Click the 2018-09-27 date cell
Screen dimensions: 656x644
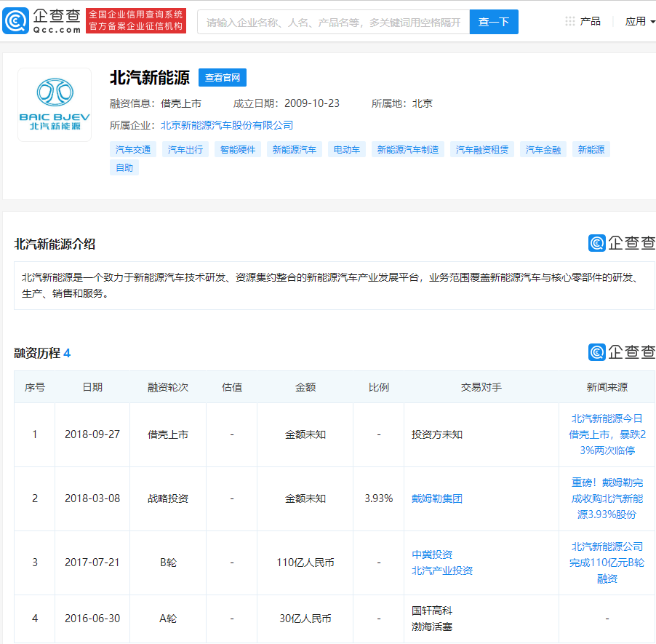pos(92,434)
